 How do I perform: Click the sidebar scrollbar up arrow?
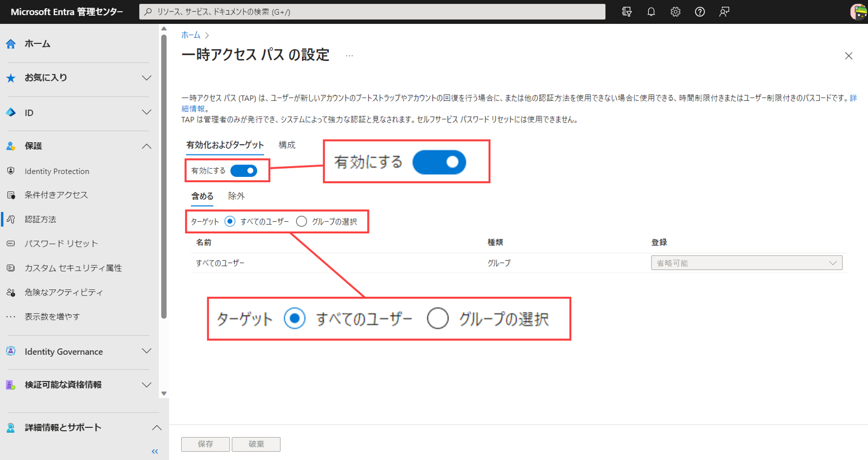point(164,29)
